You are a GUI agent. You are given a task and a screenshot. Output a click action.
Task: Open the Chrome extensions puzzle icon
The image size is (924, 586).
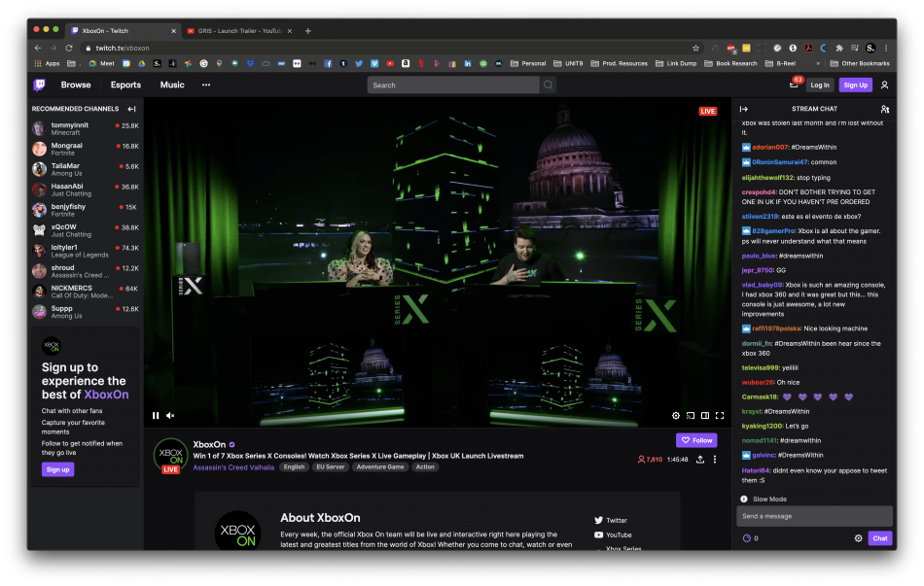point(839,48)
